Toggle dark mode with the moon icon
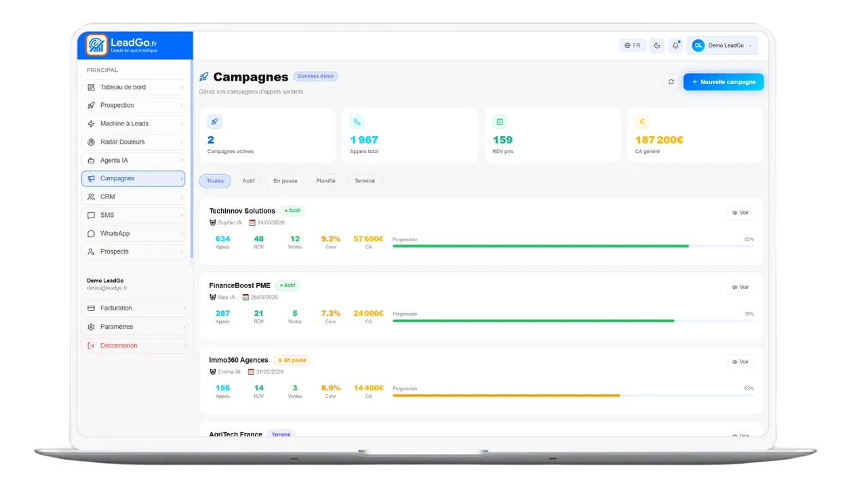This screenshot has height=488, width=868. coord(657,45)
